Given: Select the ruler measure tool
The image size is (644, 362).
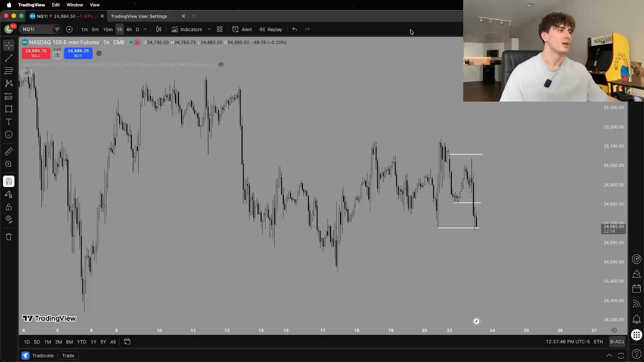Looking at the screenshot, I should 9,151.
